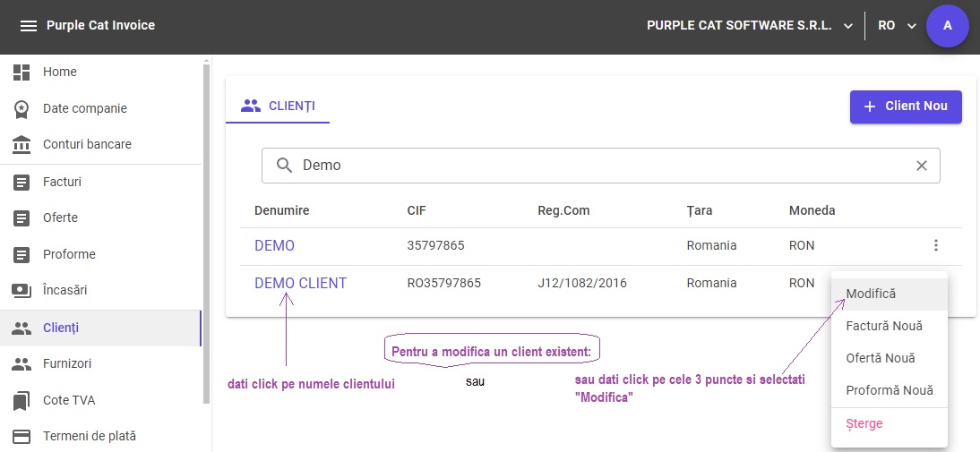The width and height of the screenshot is (980, 452).
Task: Click the Date companie badge icon
Action: point(21,108)
